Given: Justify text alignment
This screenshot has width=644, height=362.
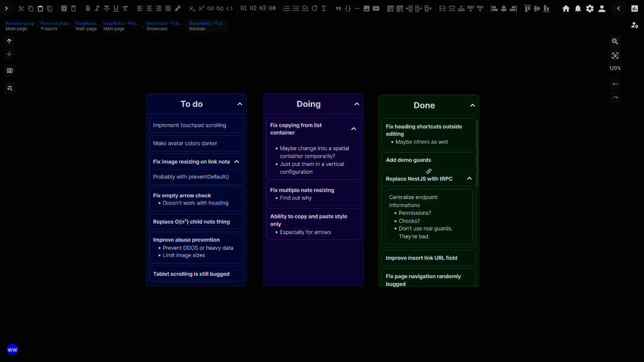Looking at the screenshot, I should tap(168, 8).
